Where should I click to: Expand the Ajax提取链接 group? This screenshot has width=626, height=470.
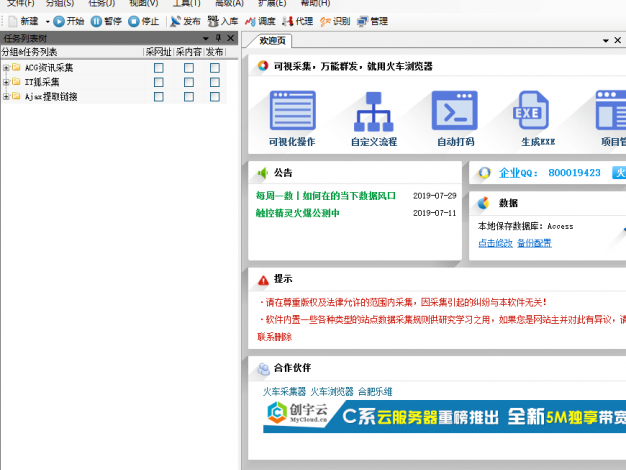coord(6,97)
